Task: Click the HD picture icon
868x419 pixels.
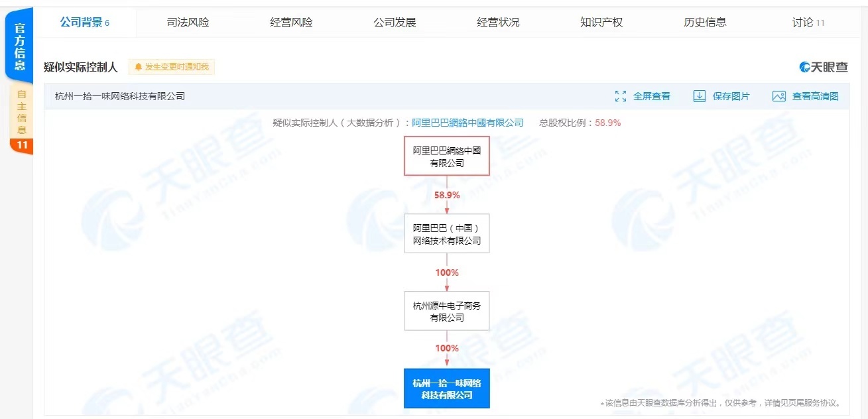Action: pos(779,96)
